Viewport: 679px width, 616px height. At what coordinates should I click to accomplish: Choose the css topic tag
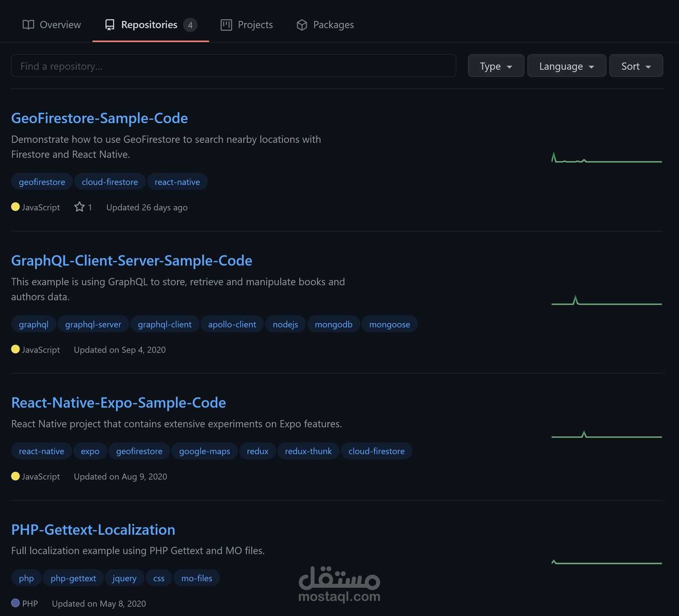point(159,578)
